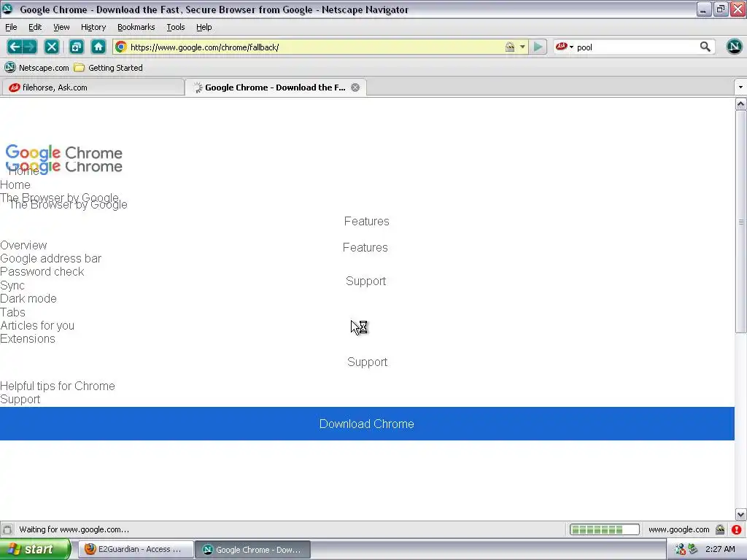
Task: Select the Google Chrome taskbar button
Action: click(x=253, y=549)
